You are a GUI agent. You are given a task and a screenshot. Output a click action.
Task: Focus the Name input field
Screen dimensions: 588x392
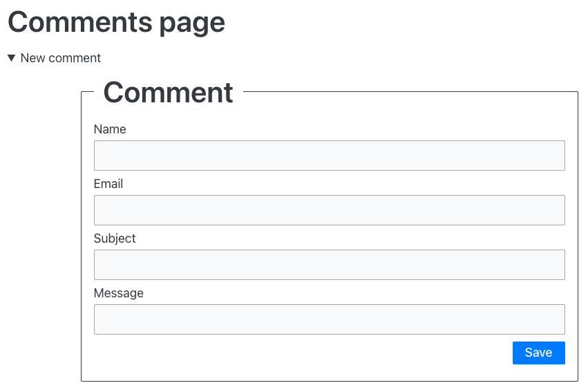click(x=330, y=156)
